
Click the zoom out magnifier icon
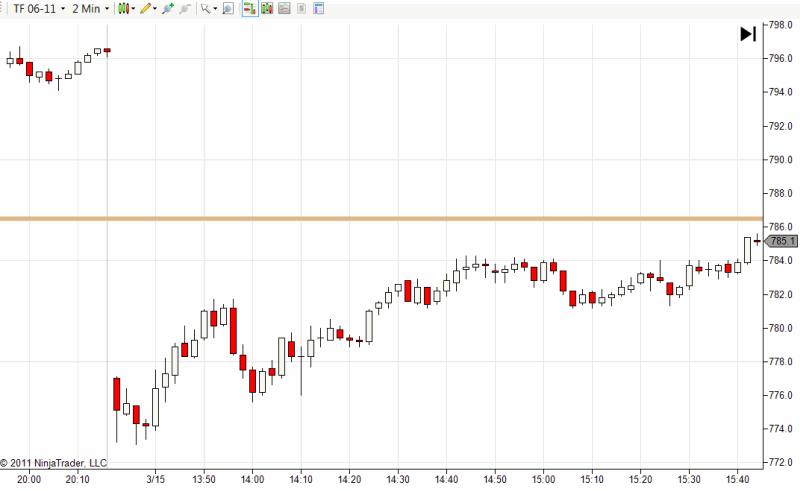click(185, 9)
